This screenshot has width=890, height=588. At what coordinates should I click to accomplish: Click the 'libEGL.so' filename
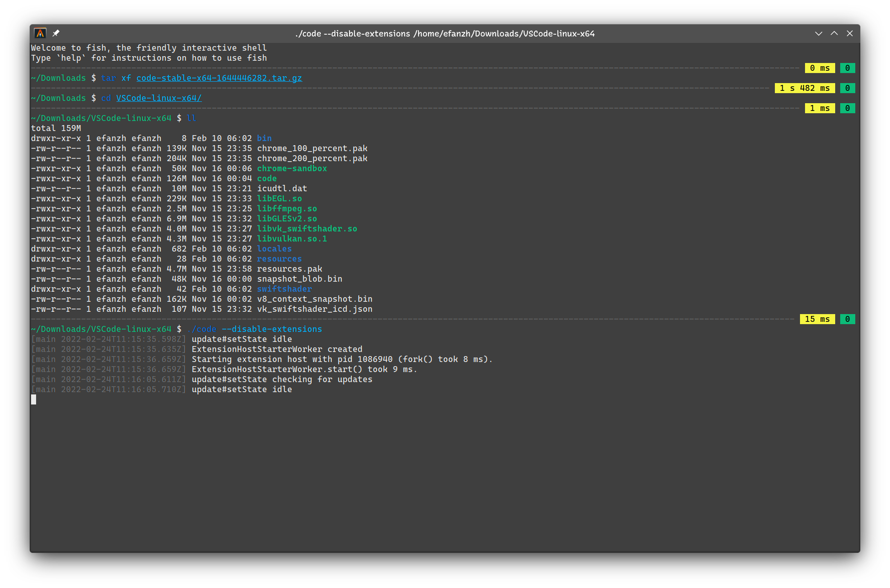[x=280, y=198]
